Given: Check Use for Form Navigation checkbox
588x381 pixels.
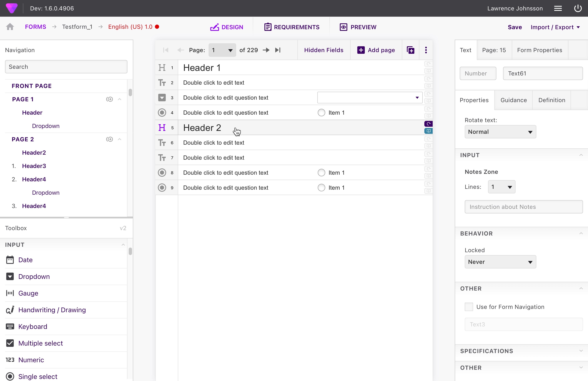Looking at the screenshot, I should point(469,307).
